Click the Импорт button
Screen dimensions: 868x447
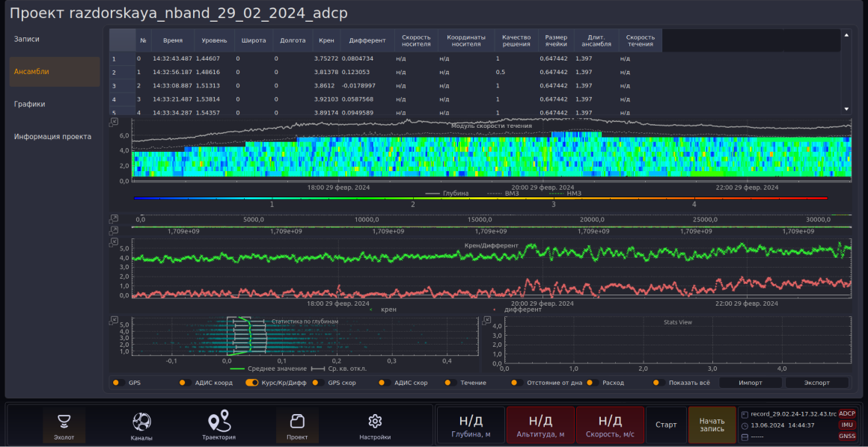pyautogui.click(x=750, y=382)
